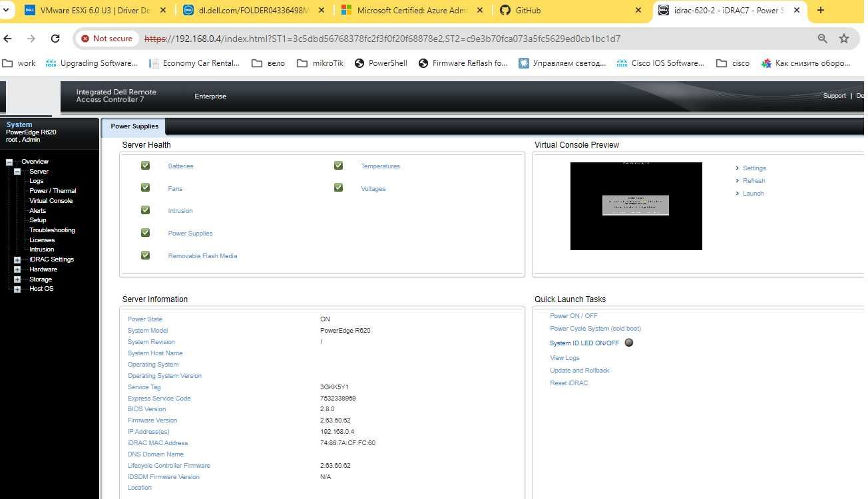Reload the page with the refresh icon

click(55, 39)
